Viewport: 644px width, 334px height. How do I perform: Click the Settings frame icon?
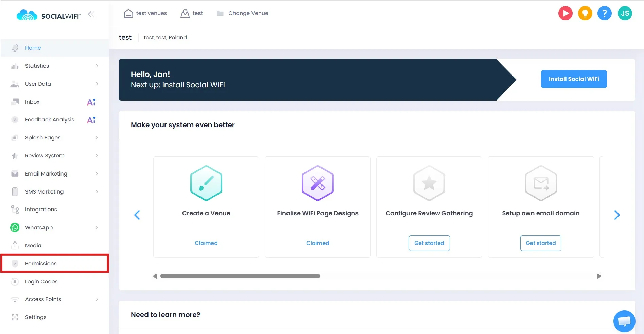tap(15, 317)
